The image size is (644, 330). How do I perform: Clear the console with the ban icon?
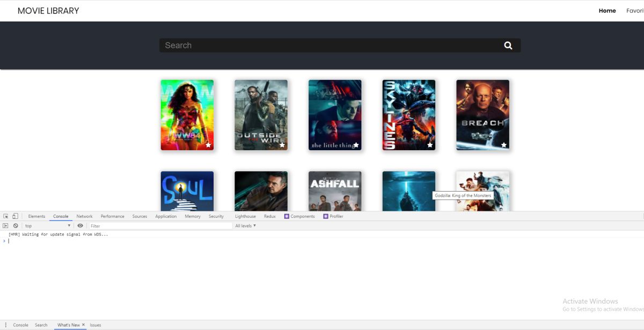click(x=16, y=226)
